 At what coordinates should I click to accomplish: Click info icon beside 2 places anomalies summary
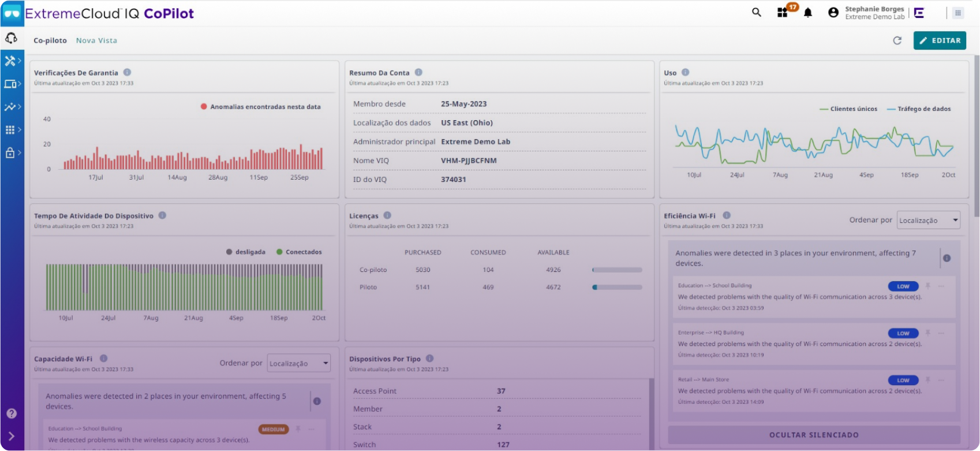317,401
